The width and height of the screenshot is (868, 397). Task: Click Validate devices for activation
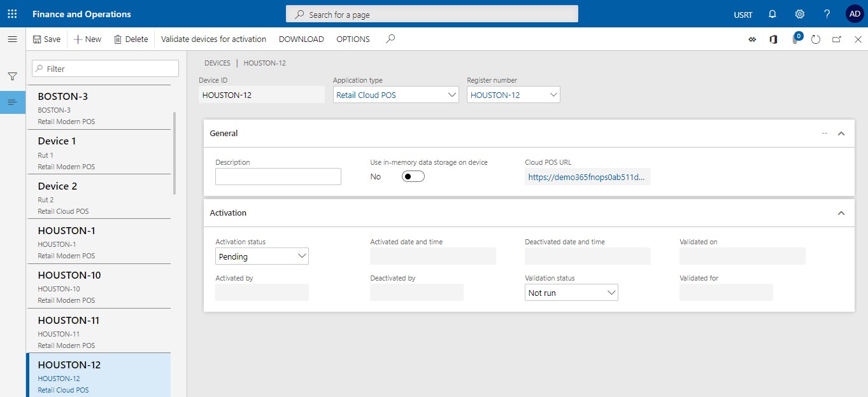click(x=213, y=39)
